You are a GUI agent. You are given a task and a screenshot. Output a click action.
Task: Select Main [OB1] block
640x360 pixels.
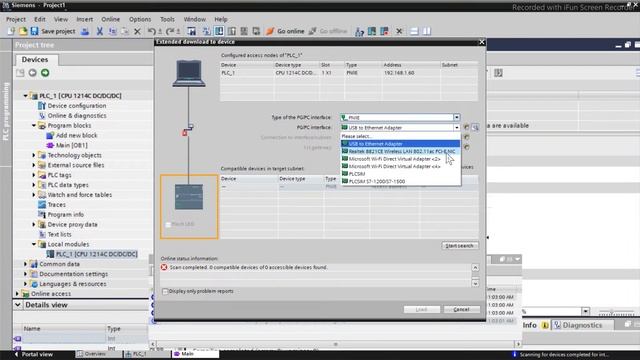tap(71, 145)
